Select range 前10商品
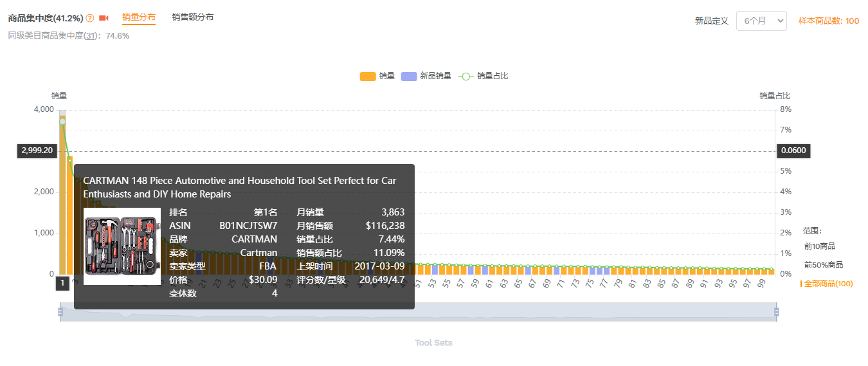868x366 pixels. pyautogui.click(x=820, y=246)
